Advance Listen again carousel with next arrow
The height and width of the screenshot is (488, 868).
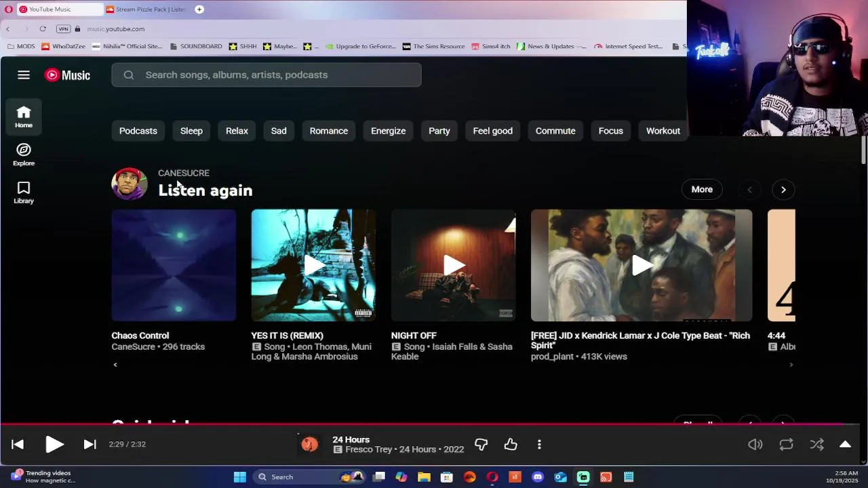point(783,190)
